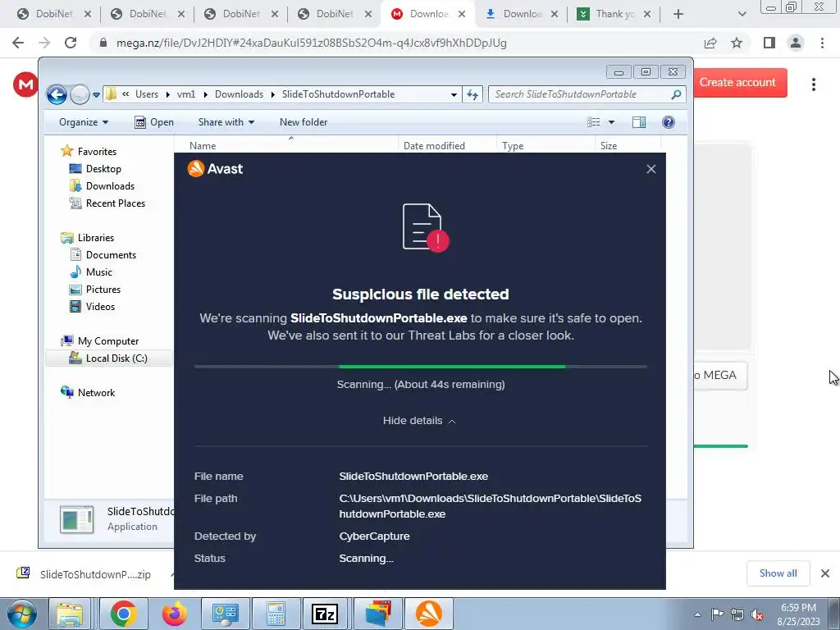Go back in Explorer window
840x630 pixels.
[57, 95]
